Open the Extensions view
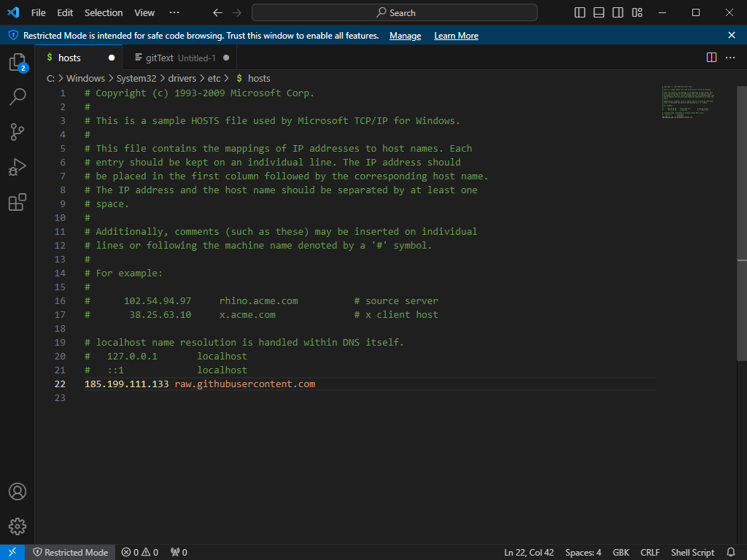 (18, 203)
